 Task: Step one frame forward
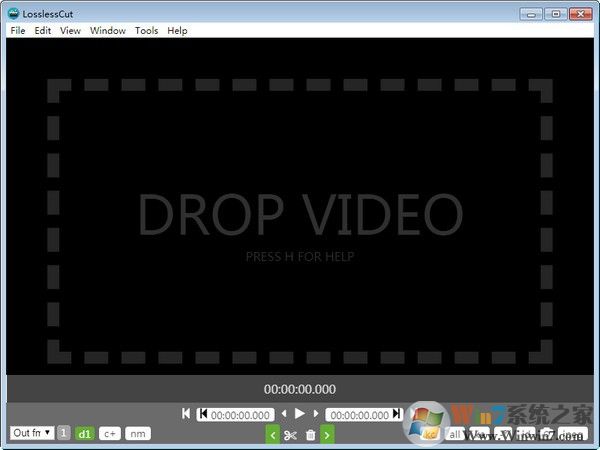pyautogui.click(x=316, y=414)
